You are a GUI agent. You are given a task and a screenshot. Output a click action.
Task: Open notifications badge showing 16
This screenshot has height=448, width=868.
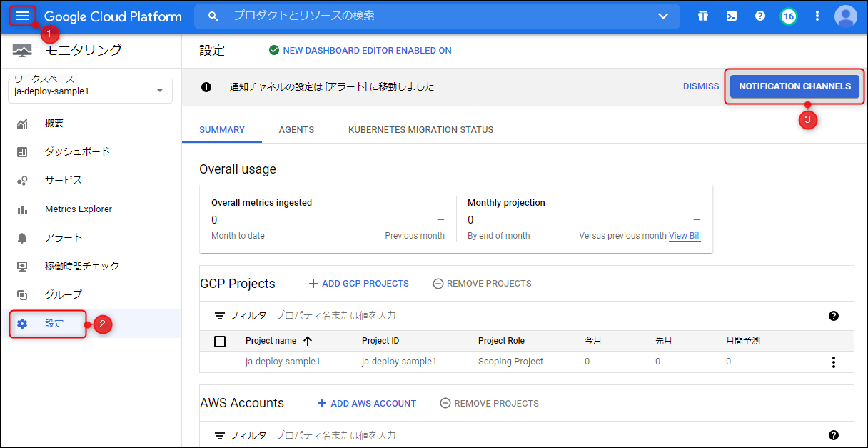pos(789,16)
